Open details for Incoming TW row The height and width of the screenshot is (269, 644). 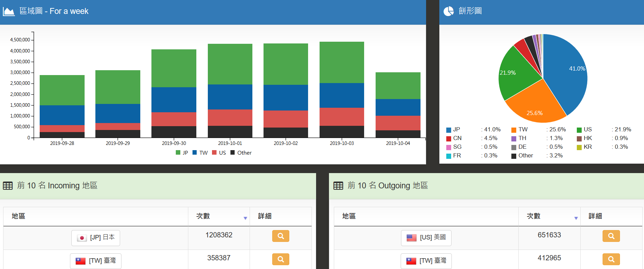(281, 259)
